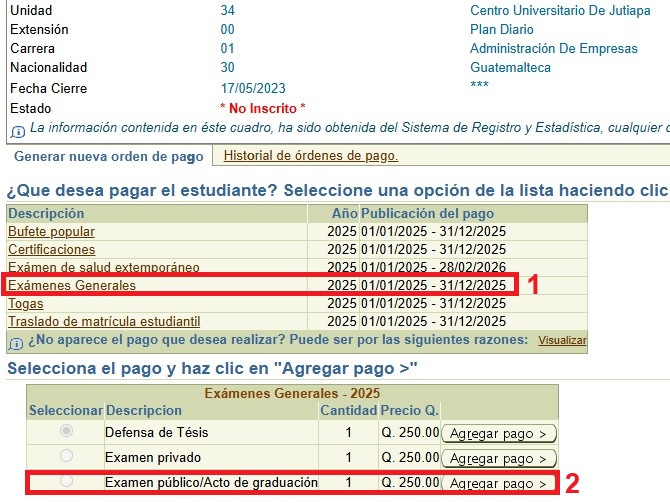Screen dimensions: 670x503
Task: Click the Año column header
Action: click(x=344, y=214)
